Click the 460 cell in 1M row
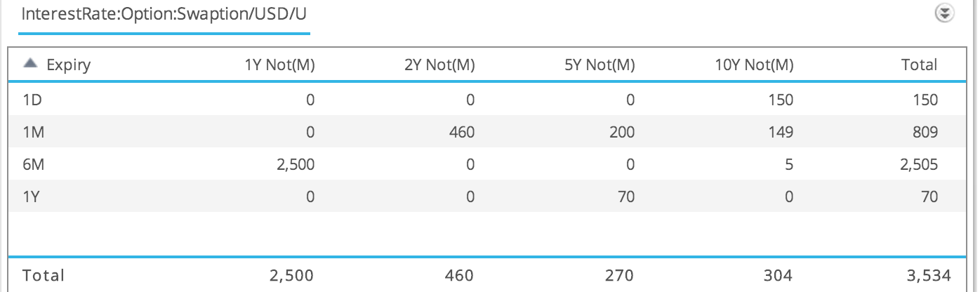Screen dimensions: 980x292 [x=462, y=133]
